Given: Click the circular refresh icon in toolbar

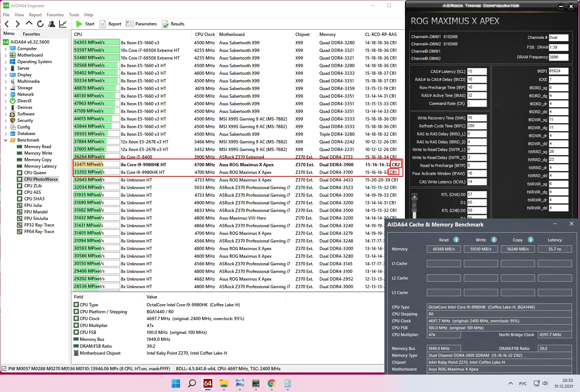Looking at the screenshot, I should [40, 24].
